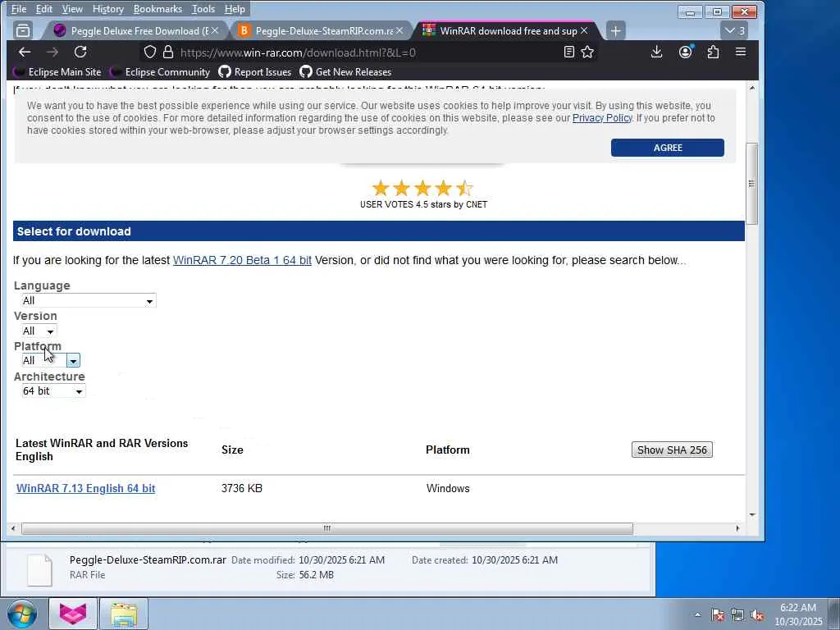
Task: Open the network tray icon
Action: click(737, 615)
